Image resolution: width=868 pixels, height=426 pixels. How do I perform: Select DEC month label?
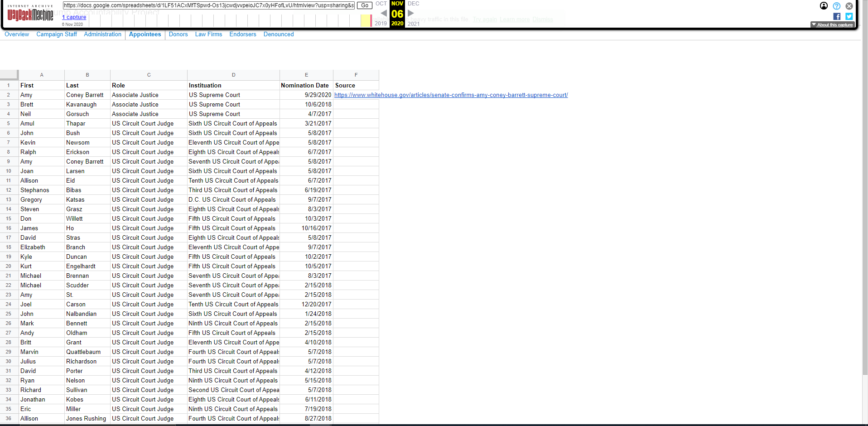(x=414, y=4)
